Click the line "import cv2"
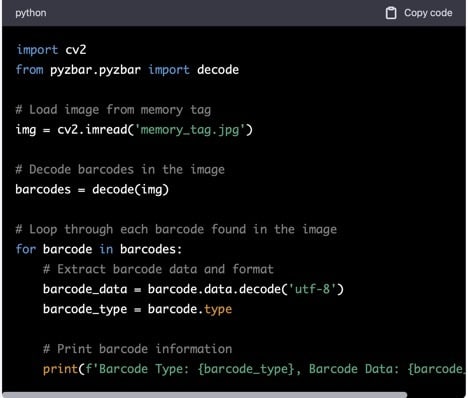468x398 pixels. (51, 50)
